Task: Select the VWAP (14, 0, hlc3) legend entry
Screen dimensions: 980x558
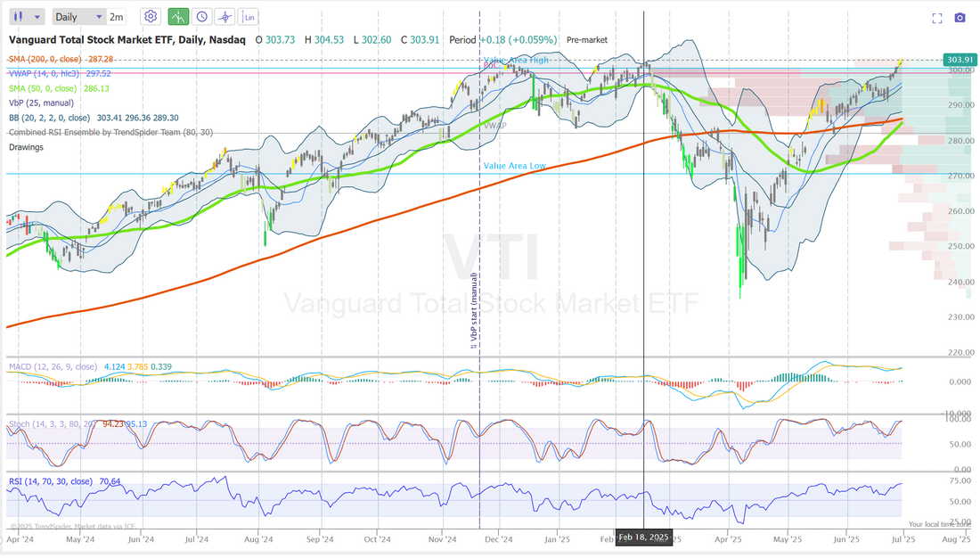Action: point(60,73)
